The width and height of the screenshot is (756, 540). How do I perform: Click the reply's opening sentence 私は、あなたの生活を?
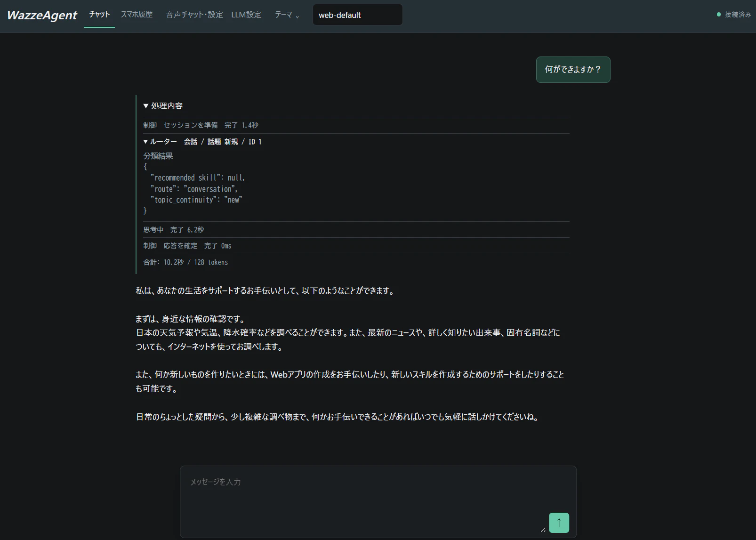click(265, 291)
